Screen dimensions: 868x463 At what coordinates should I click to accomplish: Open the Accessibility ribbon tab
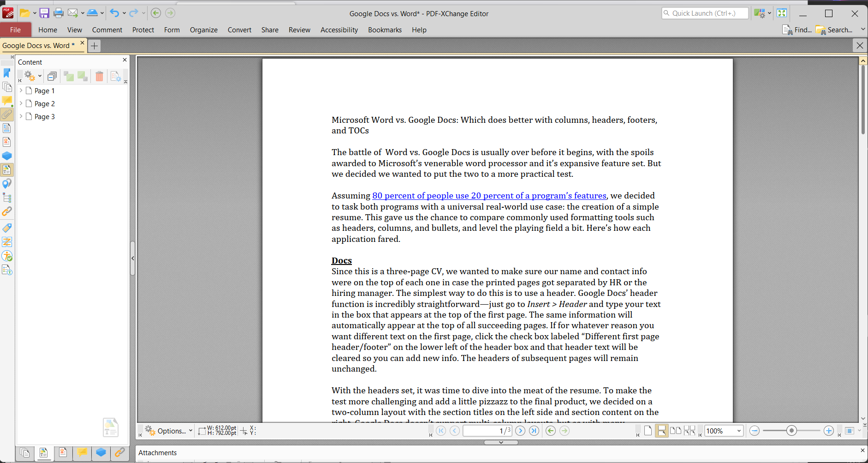[x=339, y=30]
